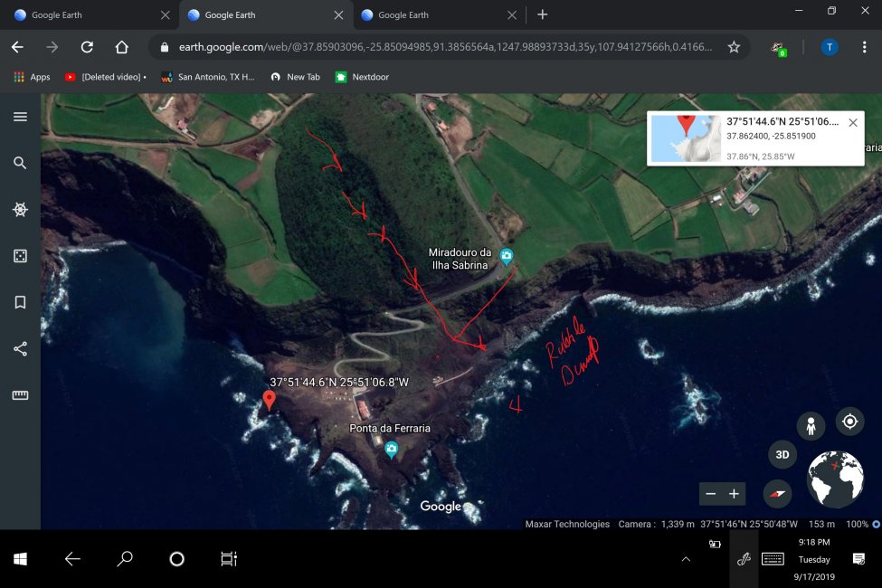
Task: Click the 100% loading status indicator
Action: click(x=862, y=524)
